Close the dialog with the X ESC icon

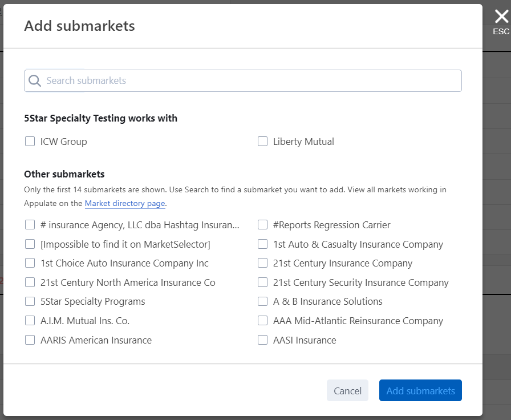[501, 22]
